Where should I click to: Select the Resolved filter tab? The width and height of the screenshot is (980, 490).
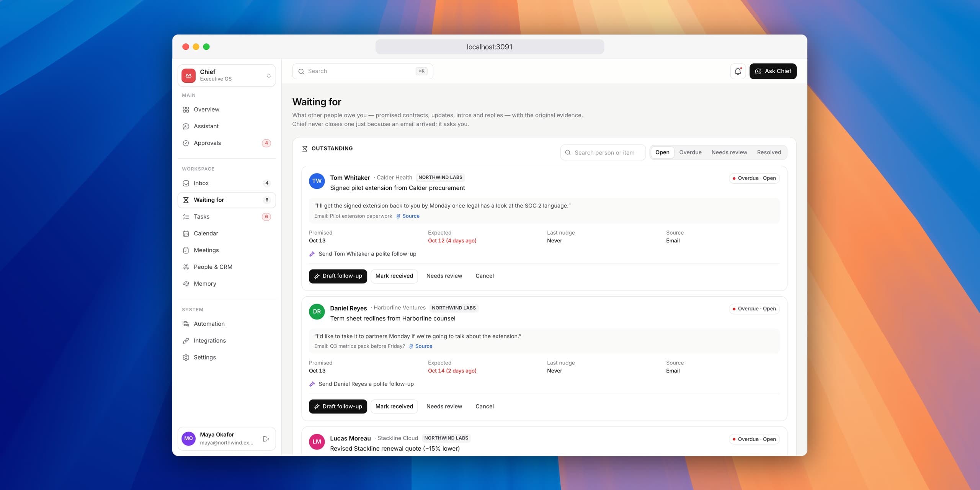tap(769, 152)
